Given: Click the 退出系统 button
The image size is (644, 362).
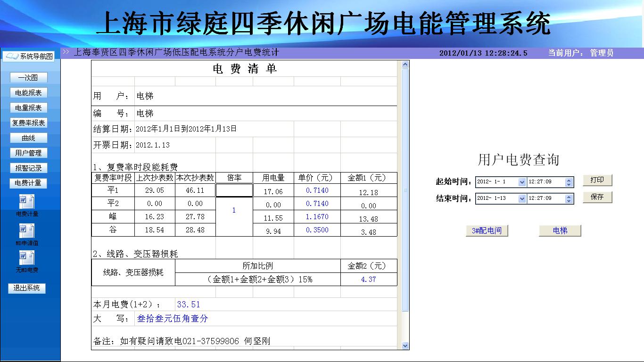Looking at the screenshot, I should tap(27, 288).
